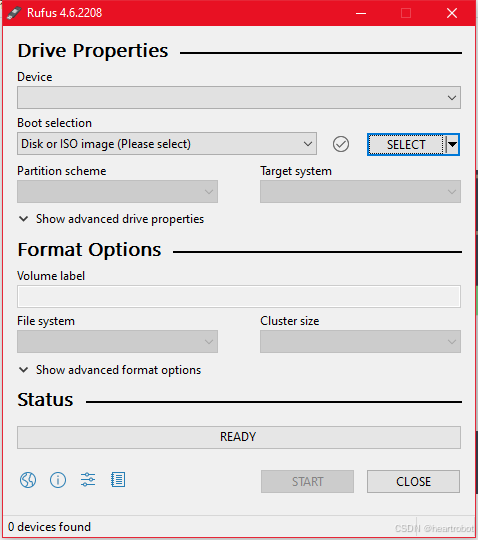Click the 'Boot selection' label
This screenshot has width=478, height=540.
[x=54, y=123]
